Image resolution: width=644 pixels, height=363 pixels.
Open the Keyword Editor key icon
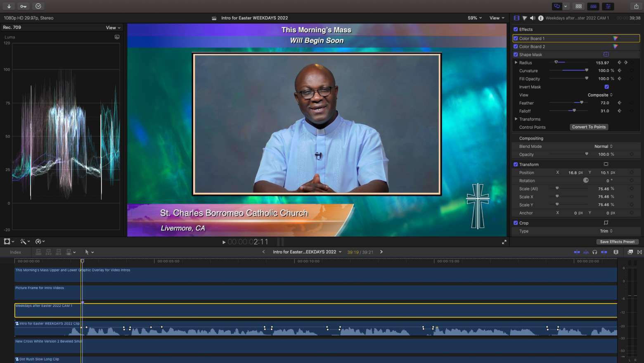click(24, 6)
